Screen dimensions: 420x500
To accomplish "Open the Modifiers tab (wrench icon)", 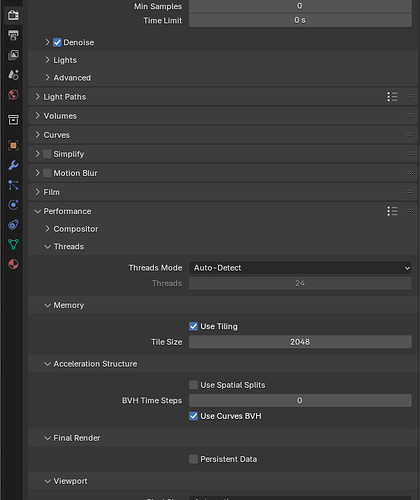I will tap(13, 165).
